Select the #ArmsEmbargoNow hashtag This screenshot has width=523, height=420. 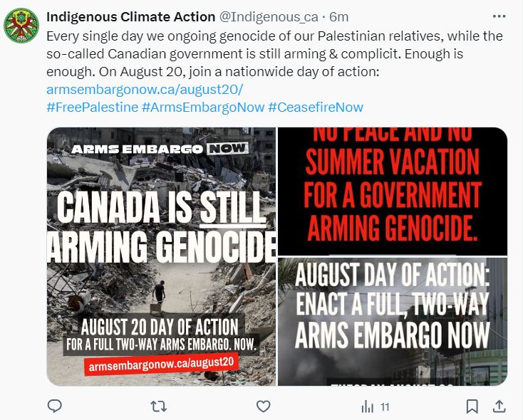click(202, 107)
